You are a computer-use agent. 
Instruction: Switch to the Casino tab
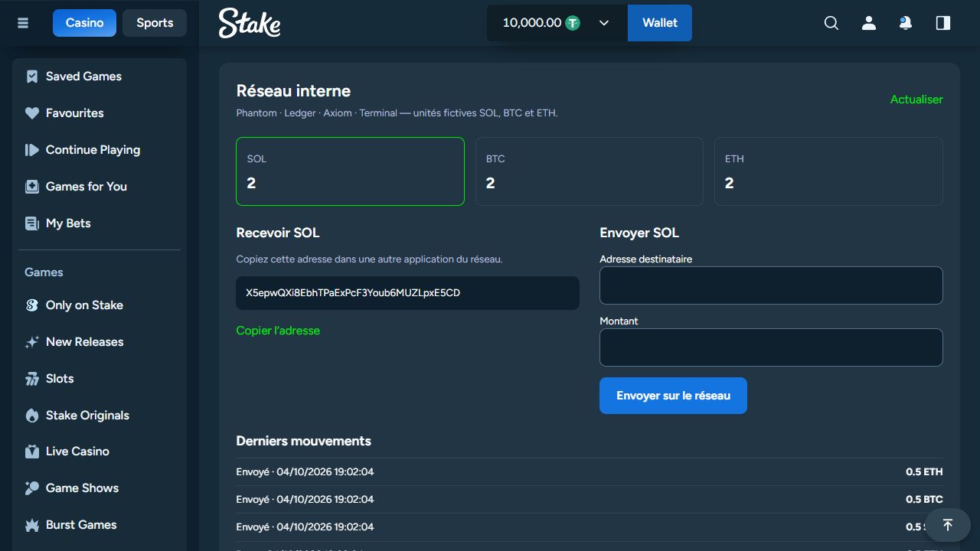point(84,23)
